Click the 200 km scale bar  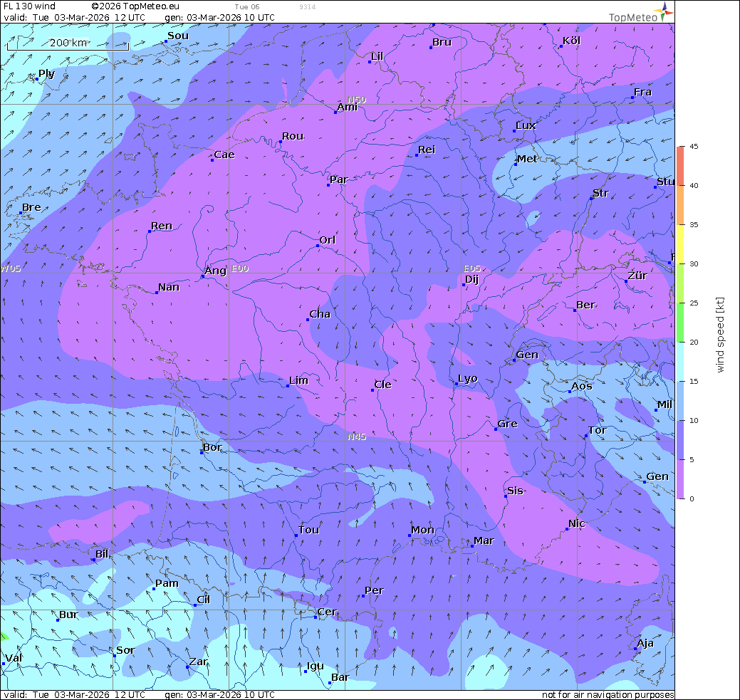click(x=68, y=43)
